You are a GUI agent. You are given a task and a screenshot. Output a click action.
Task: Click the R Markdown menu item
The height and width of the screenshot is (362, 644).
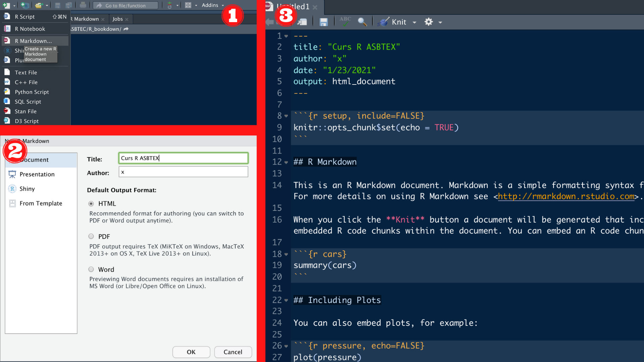tap(33, 41)
